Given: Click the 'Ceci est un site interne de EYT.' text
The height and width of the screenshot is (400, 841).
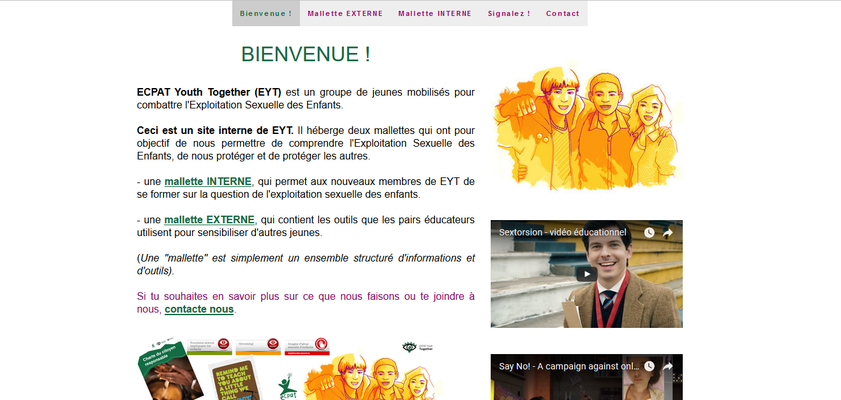Looking at the screenshot, I should 215,130.
